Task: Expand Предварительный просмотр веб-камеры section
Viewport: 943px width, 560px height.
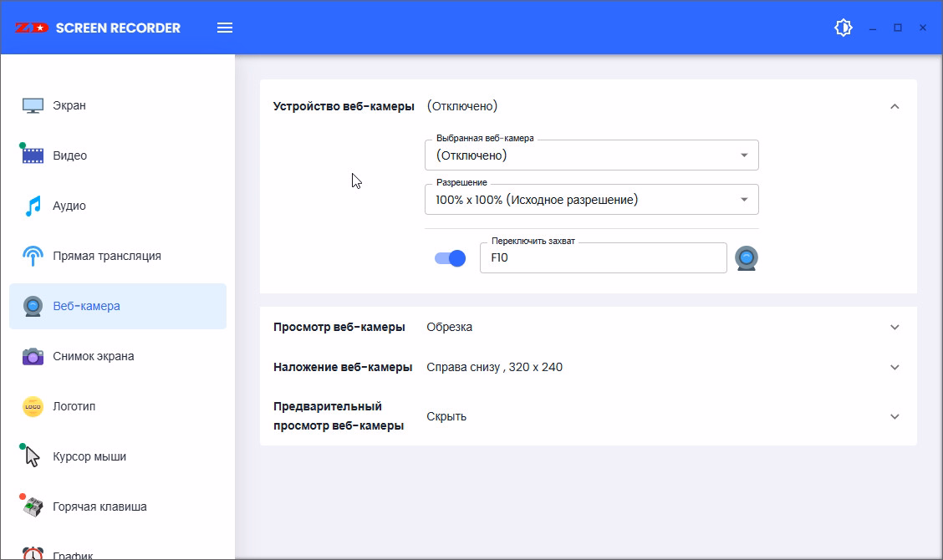Action: click(x=895, y=416)
